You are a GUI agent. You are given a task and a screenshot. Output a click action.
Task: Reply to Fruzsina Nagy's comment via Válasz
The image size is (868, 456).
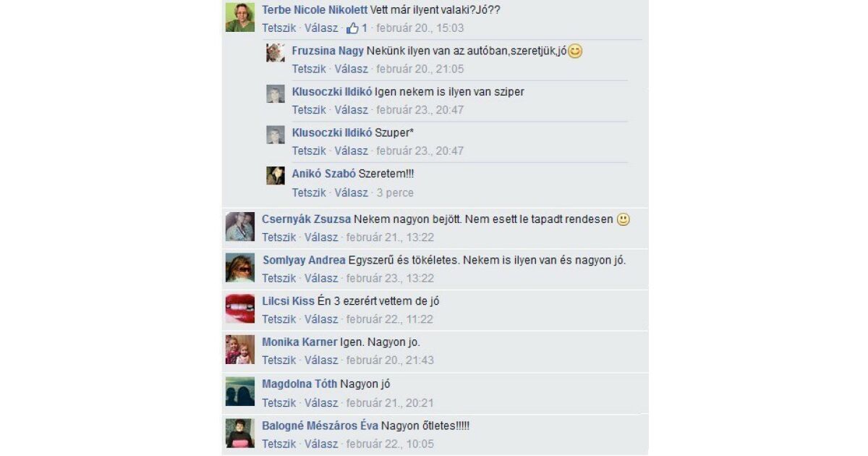pyautogui.click(x=351, y=69)
